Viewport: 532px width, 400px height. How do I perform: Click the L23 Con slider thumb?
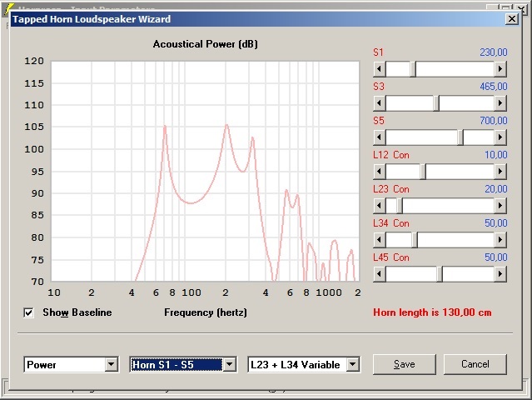click(400, 206)
